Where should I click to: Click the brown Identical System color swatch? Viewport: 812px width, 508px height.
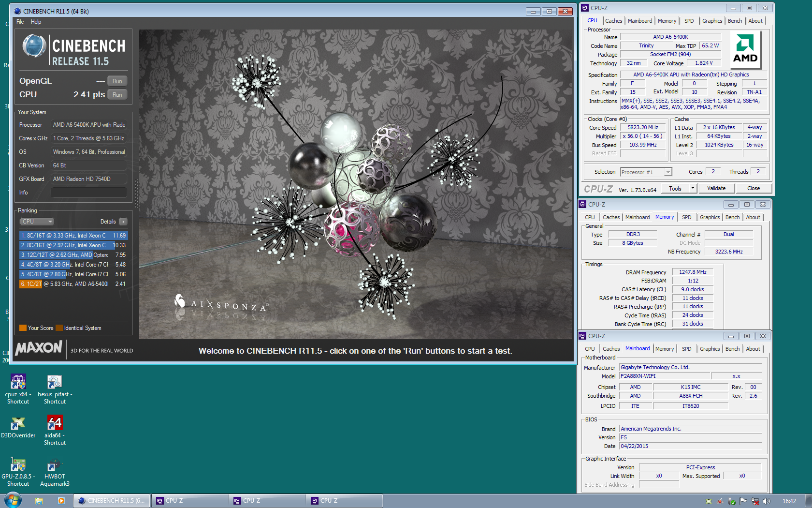[59, 328]
